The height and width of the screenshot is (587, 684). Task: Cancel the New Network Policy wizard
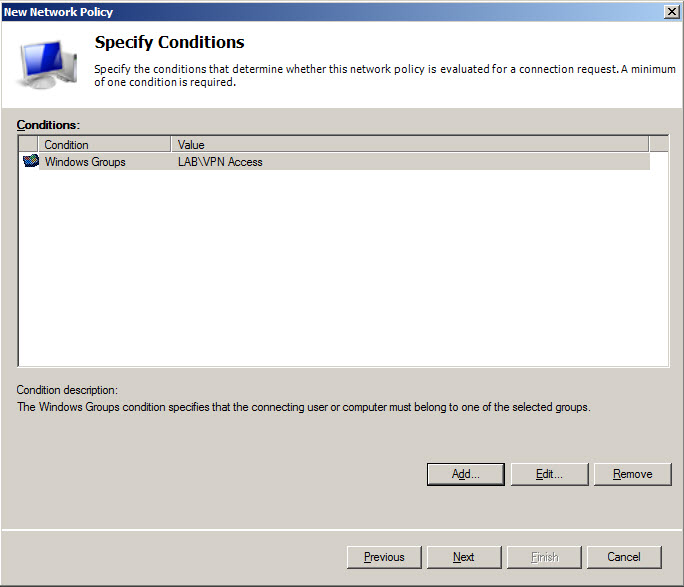point(624,557)
